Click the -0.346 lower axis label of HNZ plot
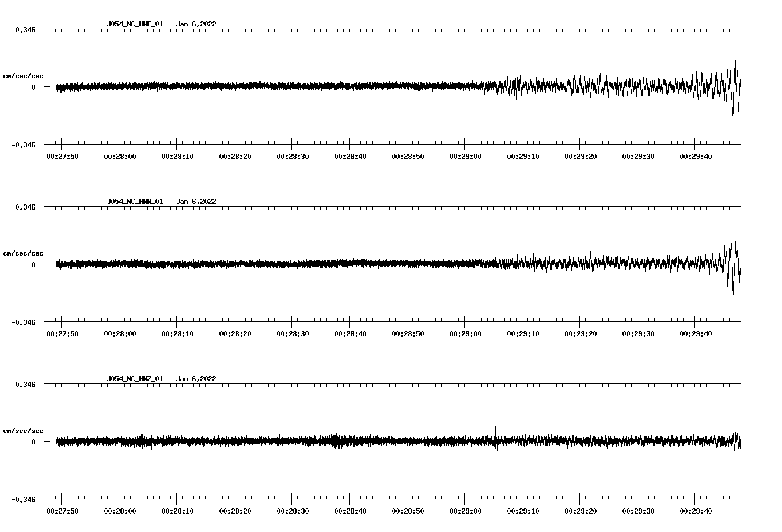 (x=23, y=499)
